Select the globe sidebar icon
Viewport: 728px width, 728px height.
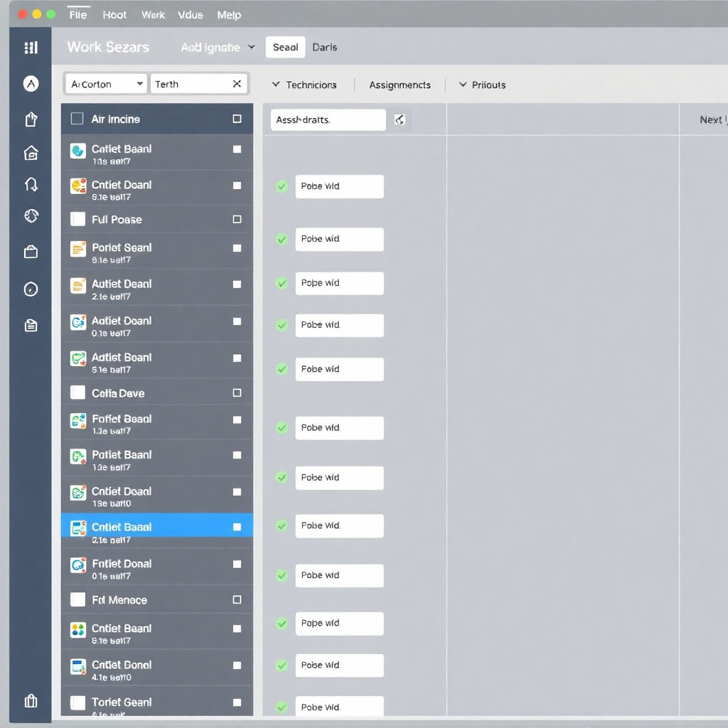point(31,216)
